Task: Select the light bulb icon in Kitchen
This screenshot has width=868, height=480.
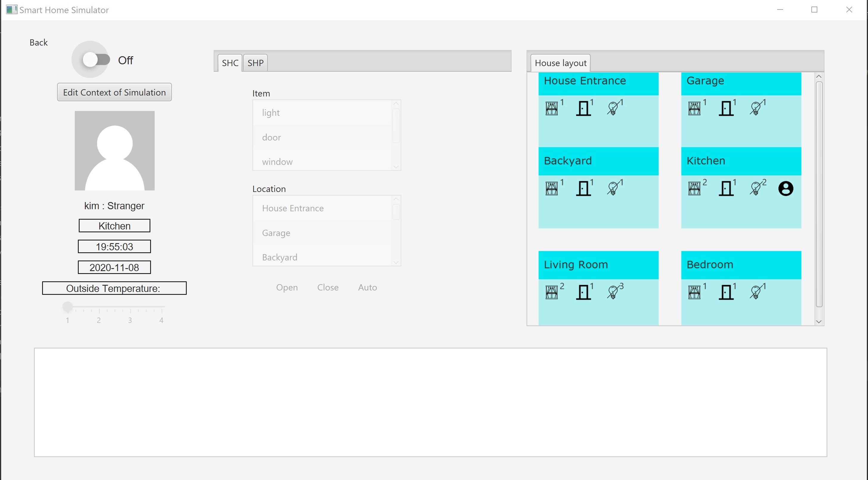Action: [757, 188]
